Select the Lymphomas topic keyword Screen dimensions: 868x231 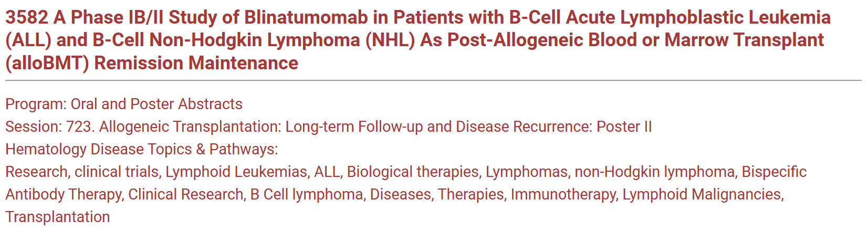[x=527, y=172]
